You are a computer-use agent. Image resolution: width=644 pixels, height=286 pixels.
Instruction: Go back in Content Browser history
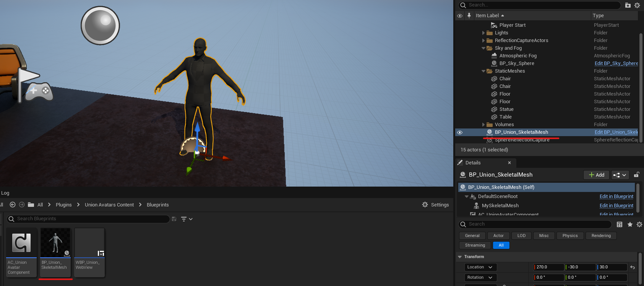(x=13, y=205)
